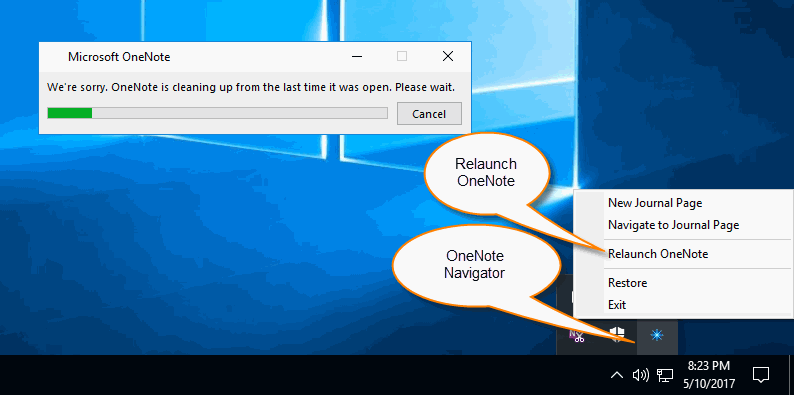Collapse the hidden tray icons chevron
This screenshot has width=794, height=395.
coord(616,375)
